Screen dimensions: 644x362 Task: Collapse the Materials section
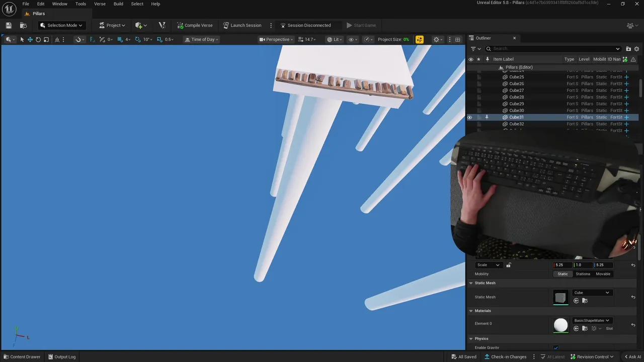471,311
